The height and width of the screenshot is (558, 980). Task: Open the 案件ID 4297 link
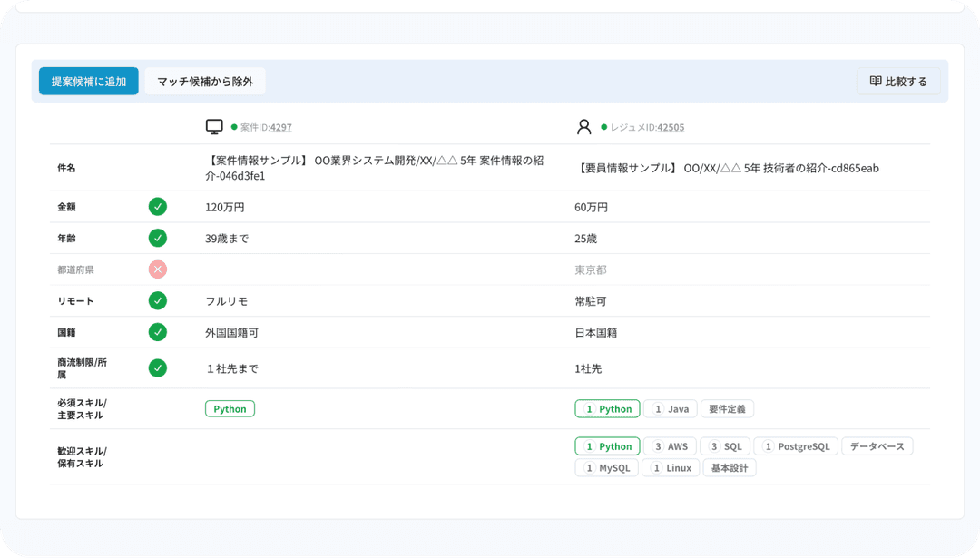(x=280, y=128)
